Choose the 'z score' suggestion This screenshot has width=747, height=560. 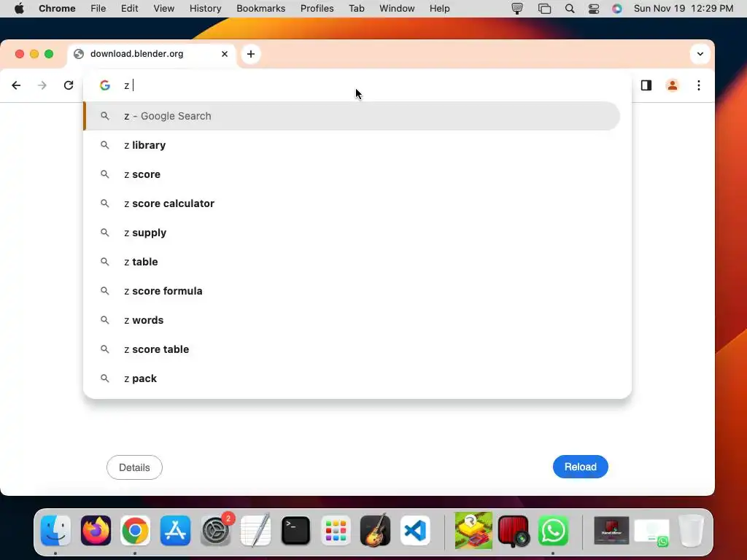352,174
